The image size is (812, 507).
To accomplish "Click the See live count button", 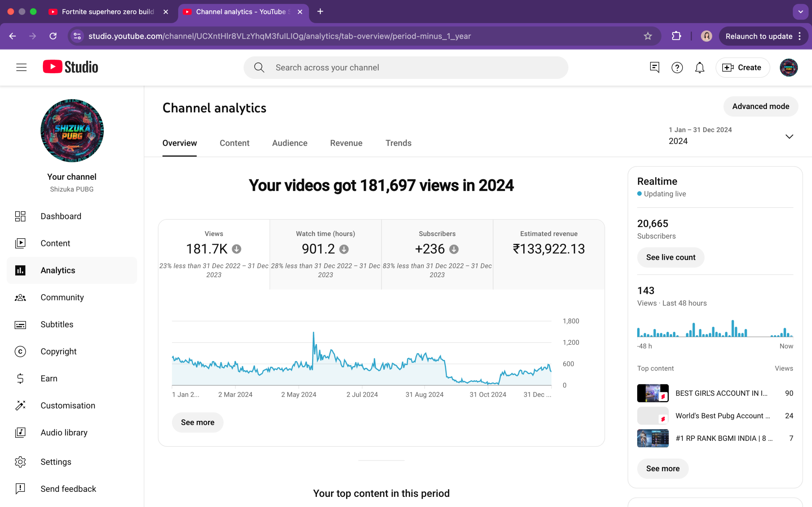I will point(671,257).
